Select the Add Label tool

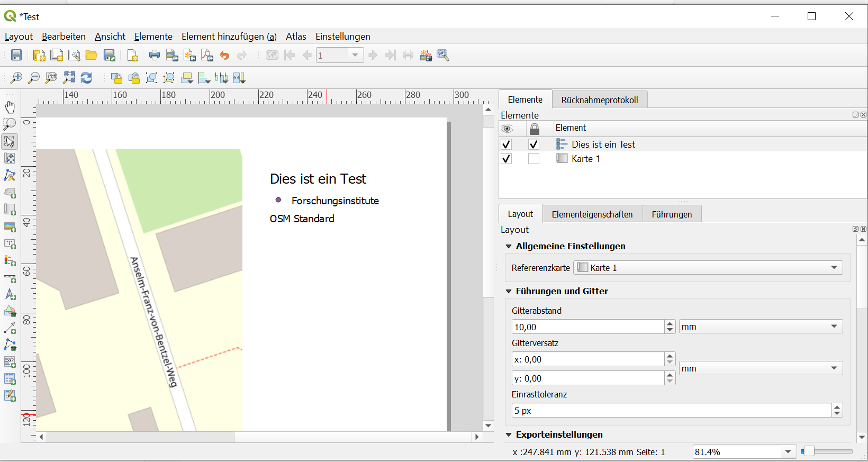point(10,243)
